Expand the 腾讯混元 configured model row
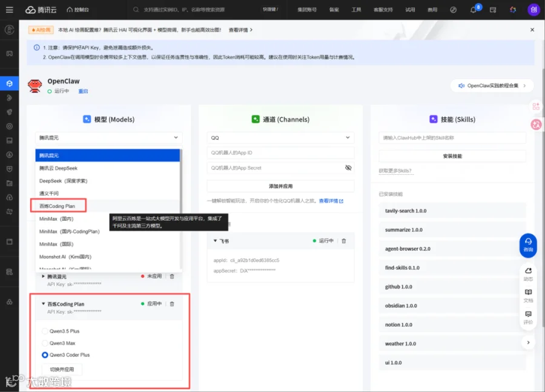The height and width of the screenshot is (392, 545). (x=44, y=276)
